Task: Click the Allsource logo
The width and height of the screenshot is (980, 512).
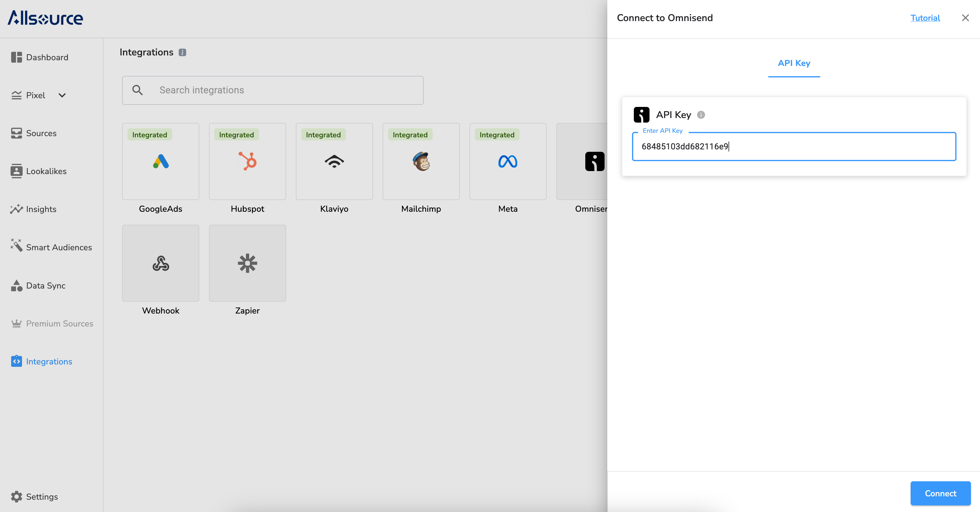Action: pos(45,18)
